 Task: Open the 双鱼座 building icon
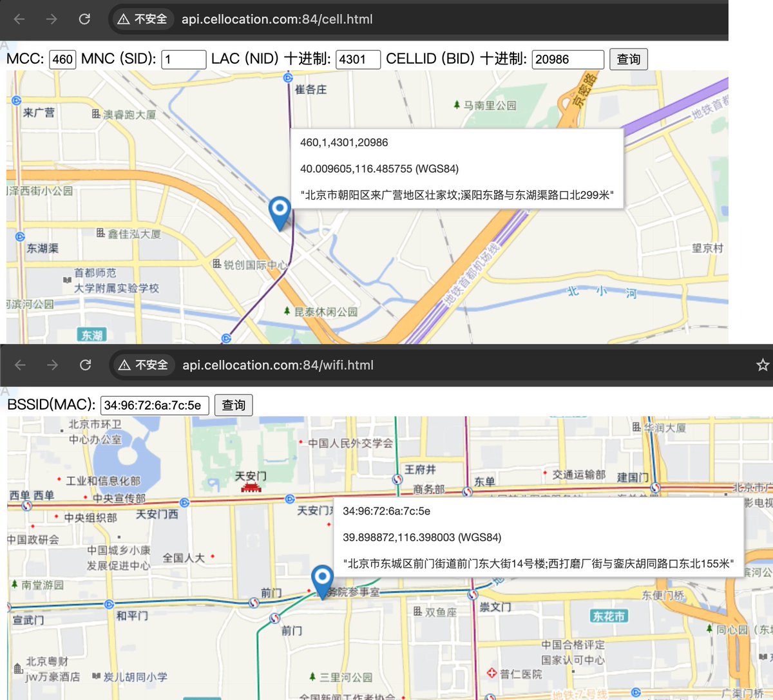click(x=417, y=611)
